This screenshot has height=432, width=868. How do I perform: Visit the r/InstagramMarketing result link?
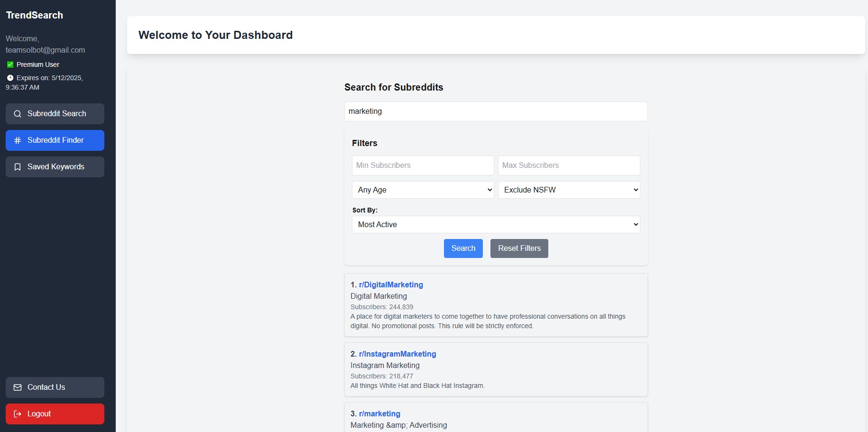[x=397, y=354]
